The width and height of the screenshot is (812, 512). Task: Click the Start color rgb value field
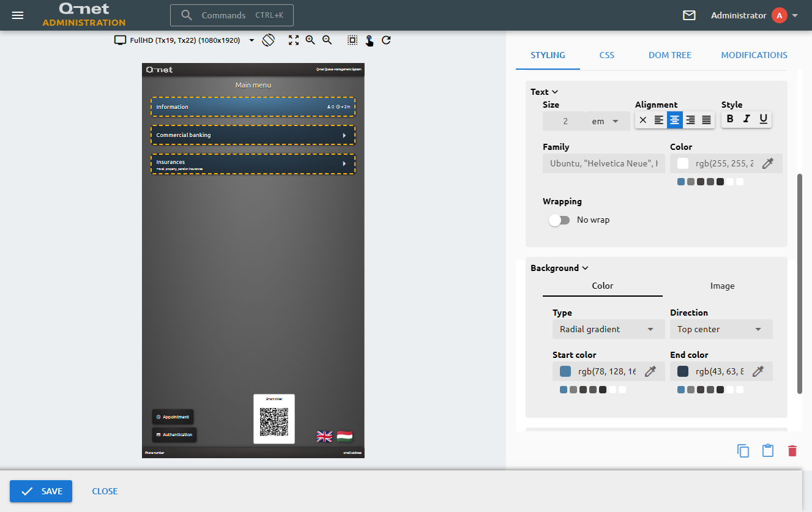(x=607, y=371)
